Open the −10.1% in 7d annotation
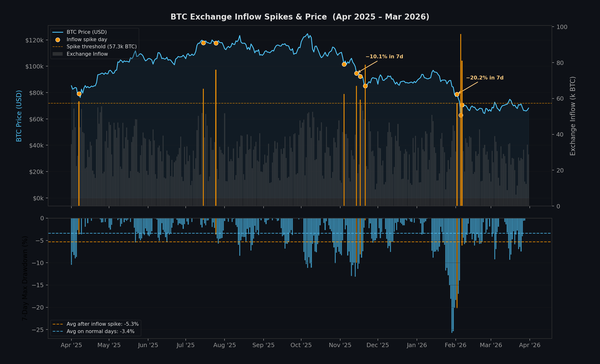Image resolution: width=600 pixels, height=364 pixels. tap(384, 56)
